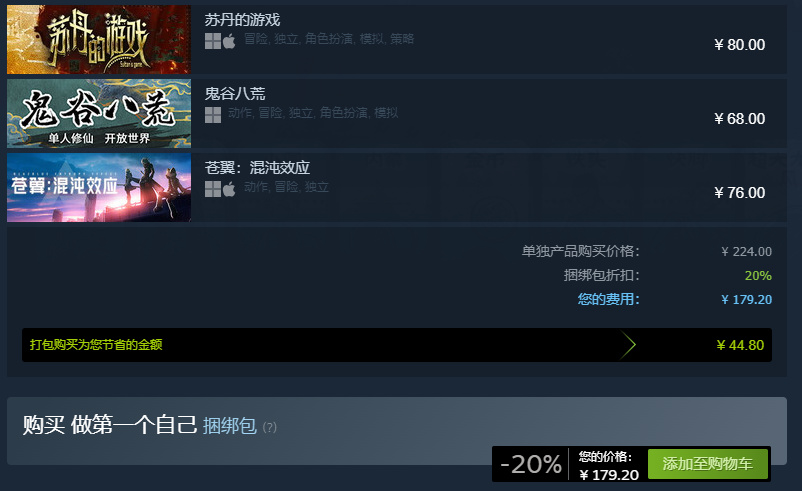Viewport: 802px width, 491px height.
Task: Click the ¥ 80.00 price of 苏丹的游戏
Action: click(740, 45)
